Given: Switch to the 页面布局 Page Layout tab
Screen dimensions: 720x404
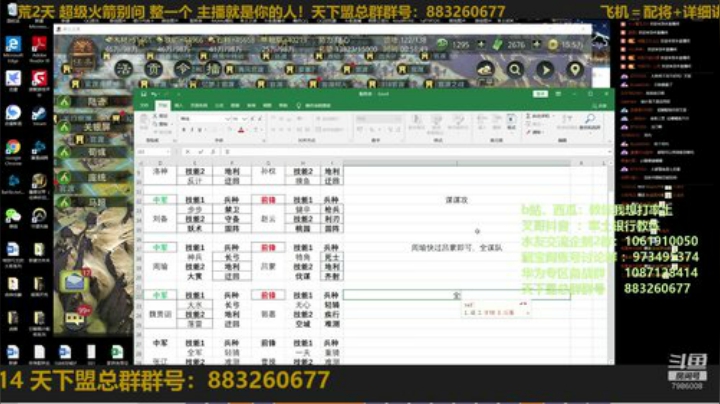Looking at the screenshot, I should [199, 106].
